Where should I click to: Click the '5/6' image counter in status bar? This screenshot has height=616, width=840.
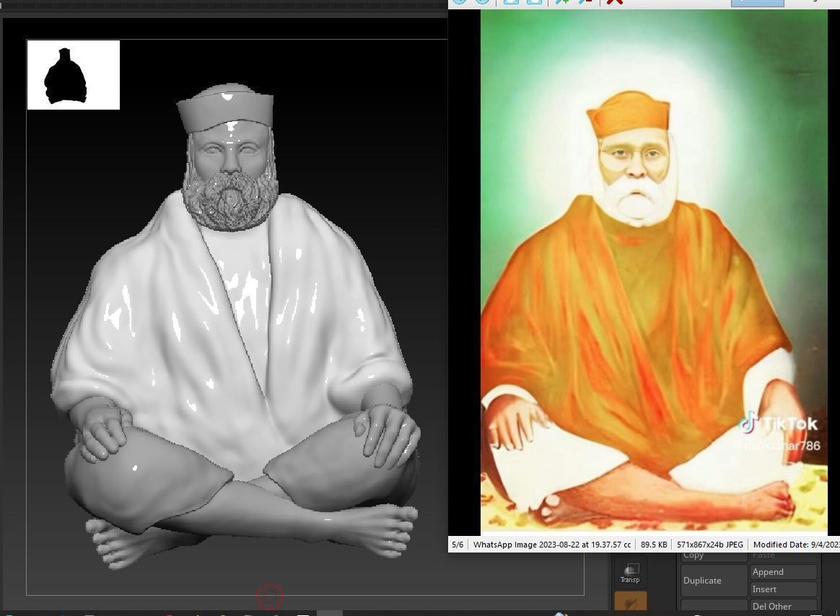point(458,544)
